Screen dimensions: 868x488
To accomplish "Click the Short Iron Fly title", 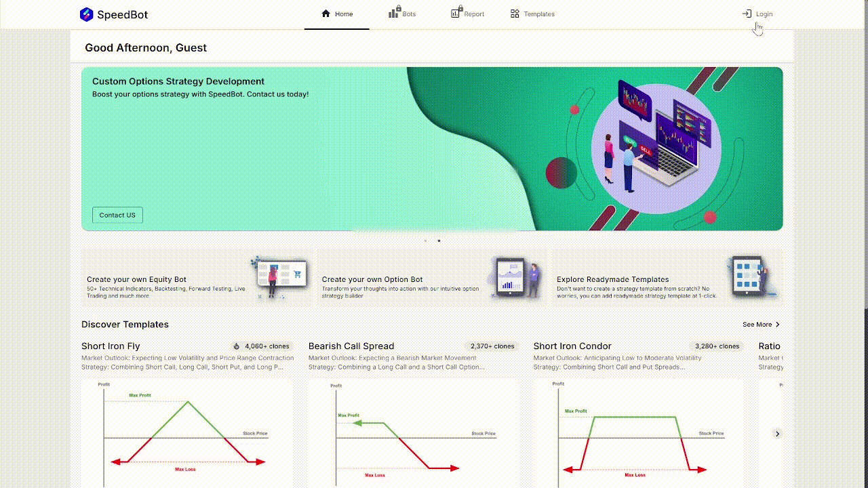I will click(111, 346).
